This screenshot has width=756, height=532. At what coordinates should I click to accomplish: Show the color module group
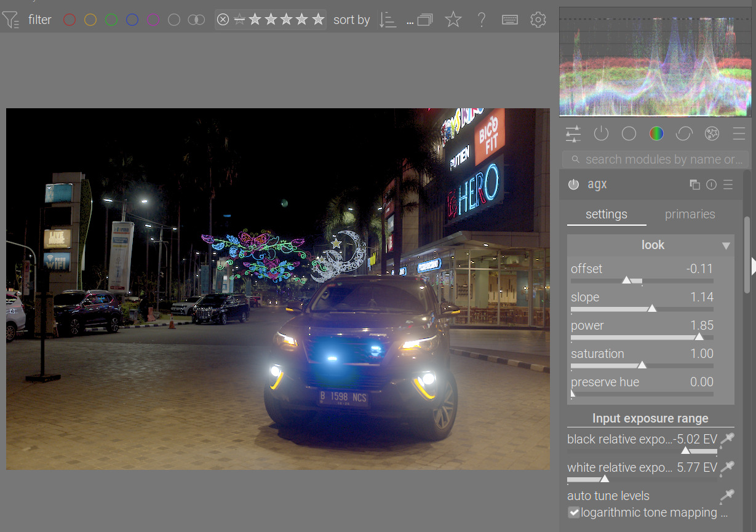[x=656, y=133]
